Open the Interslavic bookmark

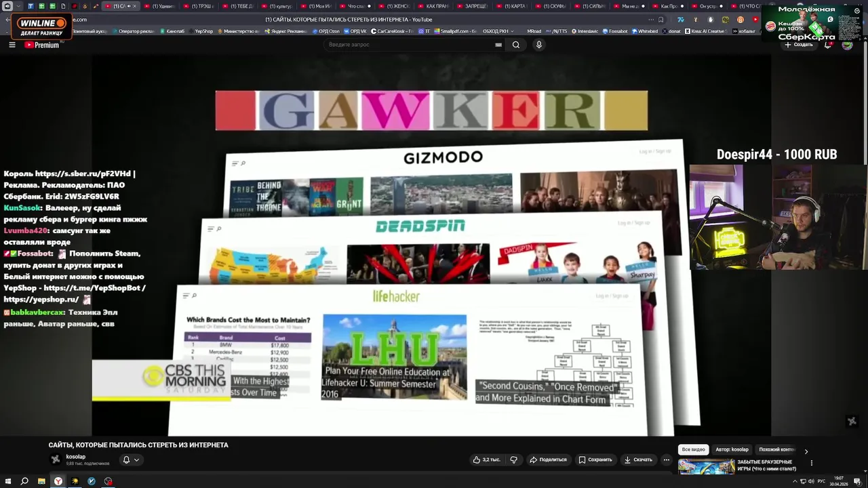pos(584,31)
